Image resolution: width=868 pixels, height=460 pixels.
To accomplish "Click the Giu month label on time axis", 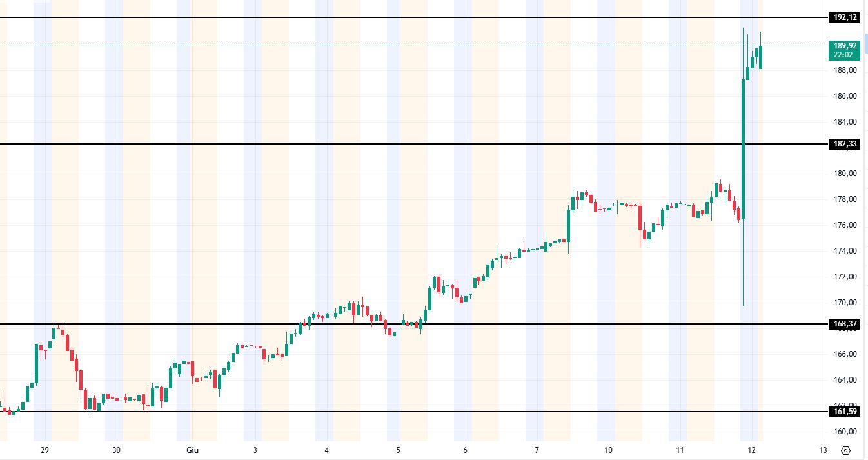I will tap(184, 450).
